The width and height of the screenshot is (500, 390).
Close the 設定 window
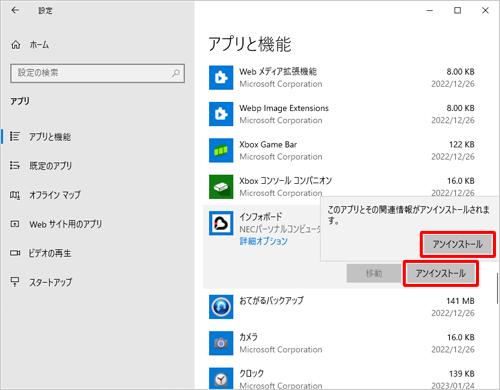(x=485, y=10)
